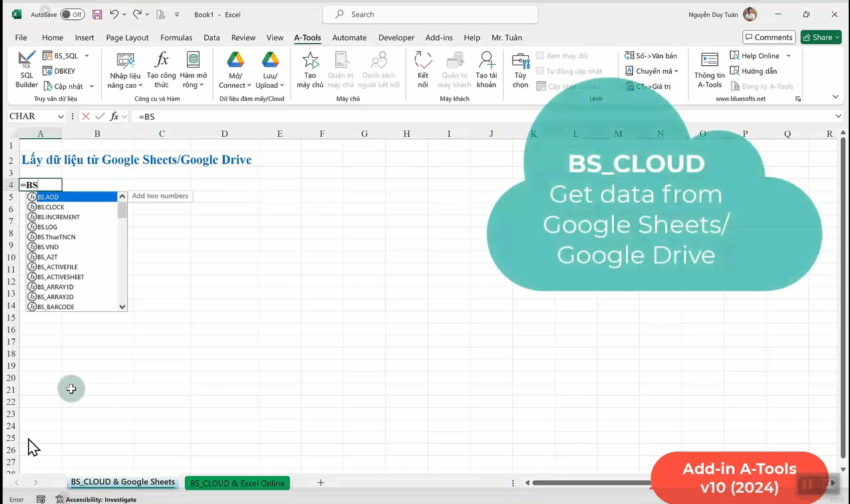Click CT->Giá trị button
This screenshot has width=850, height=504.
coord(648,86)
